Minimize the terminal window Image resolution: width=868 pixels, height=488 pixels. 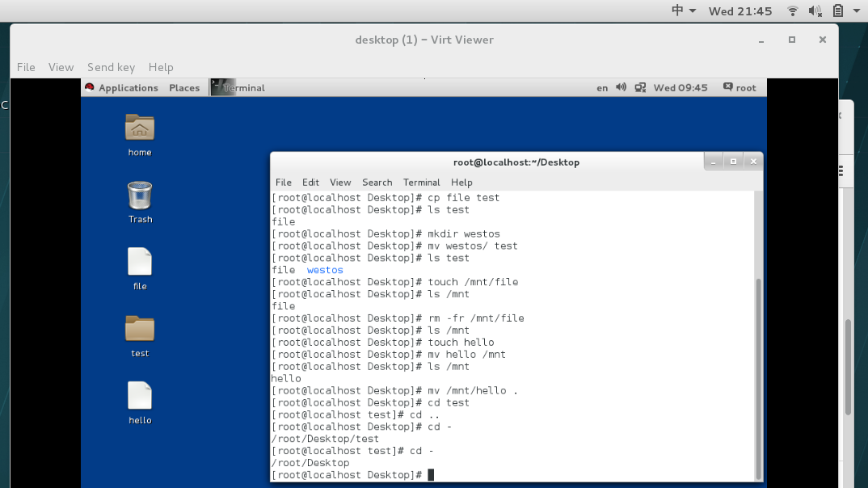[713, 162]
